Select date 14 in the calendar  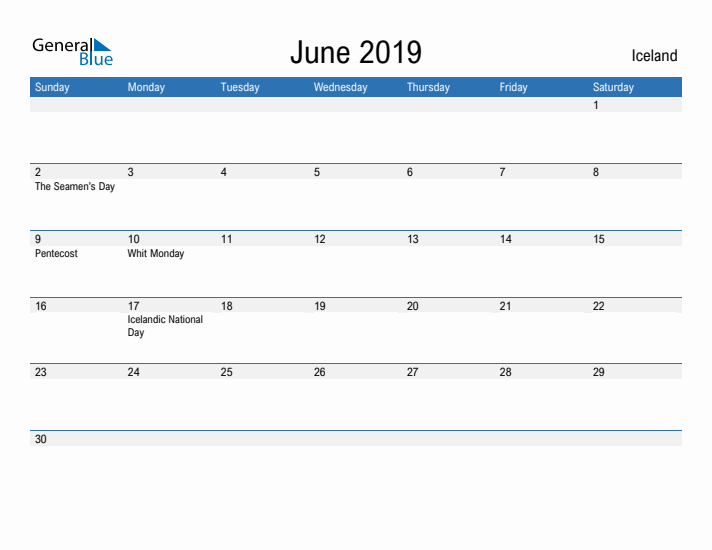coord(505,239)
